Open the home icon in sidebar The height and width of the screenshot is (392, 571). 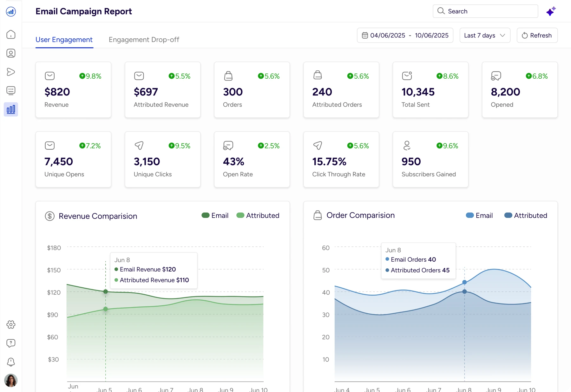11,35
